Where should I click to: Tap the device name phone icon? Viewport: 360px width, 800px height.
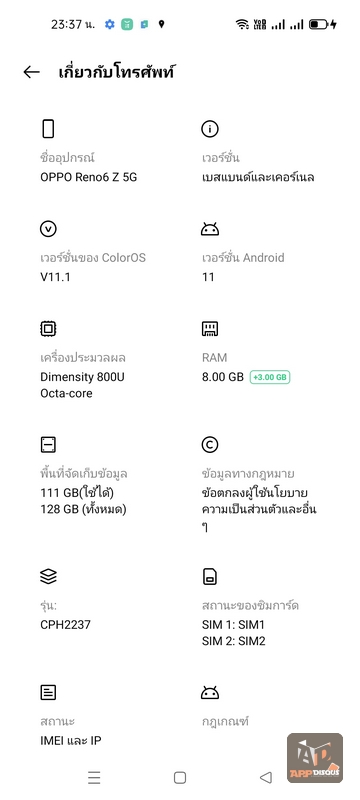[x=48, y=129]
